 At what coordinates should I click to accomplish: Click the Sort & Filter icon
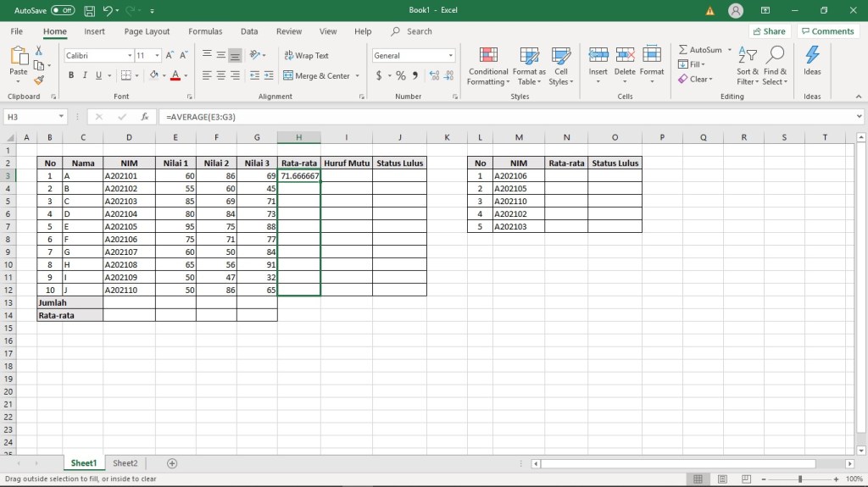pos(748,65)
